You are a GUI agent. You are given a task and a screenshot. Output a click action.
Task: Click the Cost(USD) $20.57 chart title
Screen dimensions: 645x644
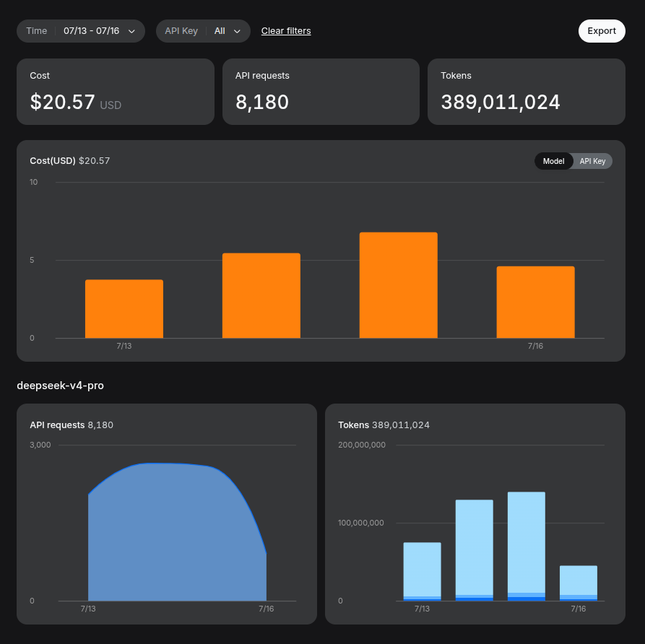pyautogui.click(x=70, y=161)
